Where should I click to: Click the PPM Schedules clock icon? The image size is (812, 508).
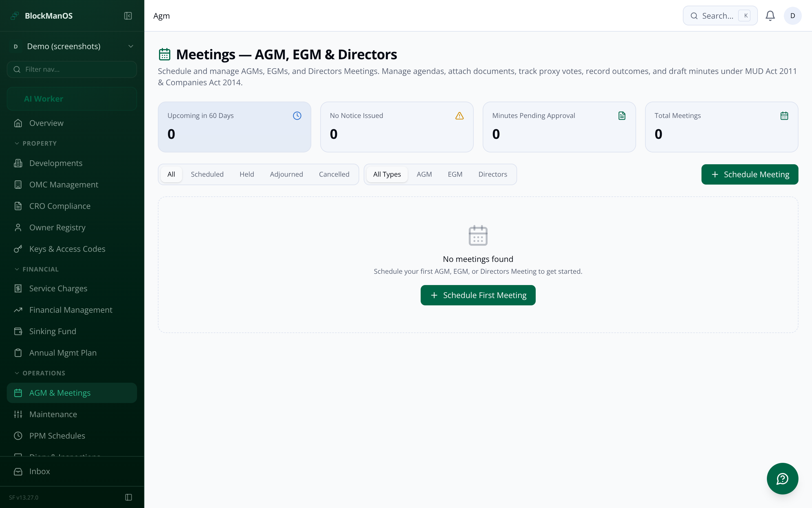click(18, 436)
